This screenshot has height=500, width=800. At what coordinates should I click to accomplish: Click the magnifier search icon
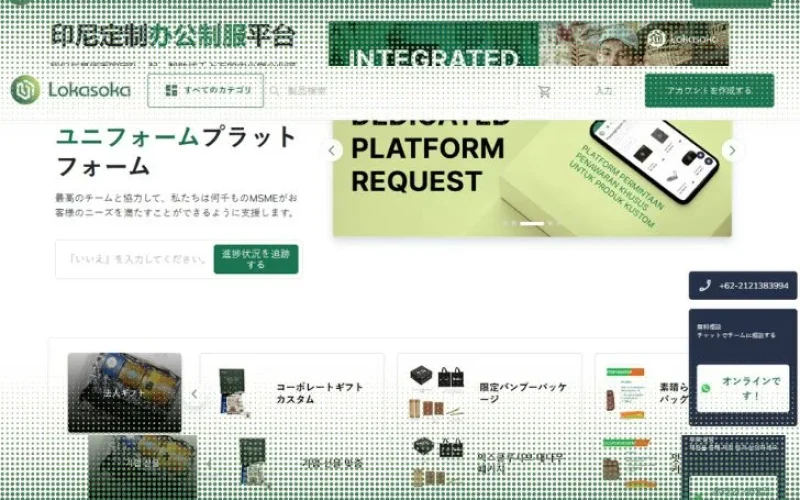[x=274, y=91]
